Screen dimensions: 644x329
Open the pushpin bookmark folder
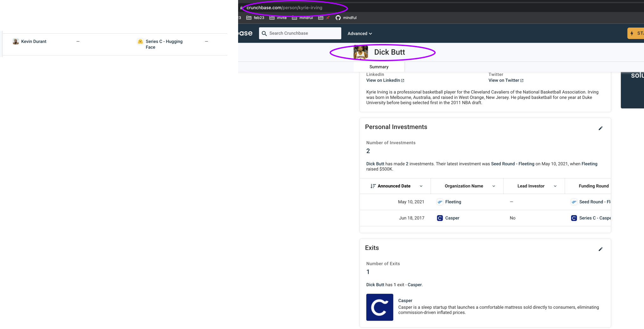point(324,18)
